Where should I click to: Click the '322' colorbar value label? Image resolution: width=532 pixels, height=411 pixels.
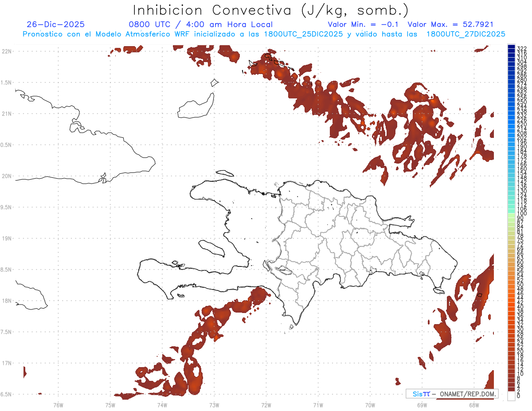click(x=521, y=48)
